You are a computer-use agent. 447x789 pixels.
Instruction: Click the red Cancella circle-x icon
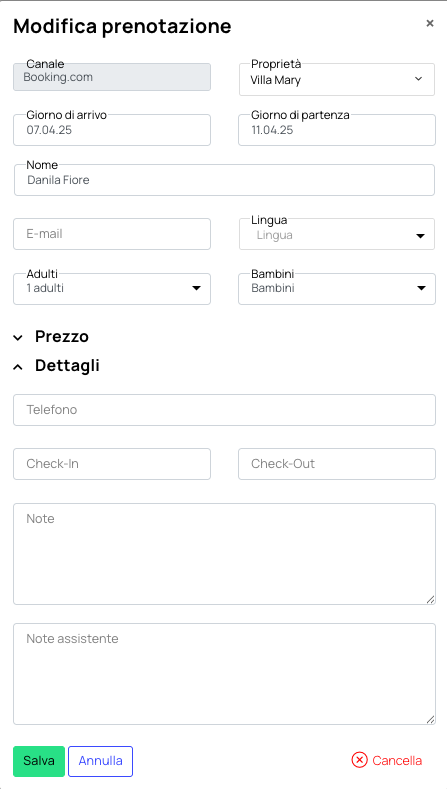tap(359, 760)
